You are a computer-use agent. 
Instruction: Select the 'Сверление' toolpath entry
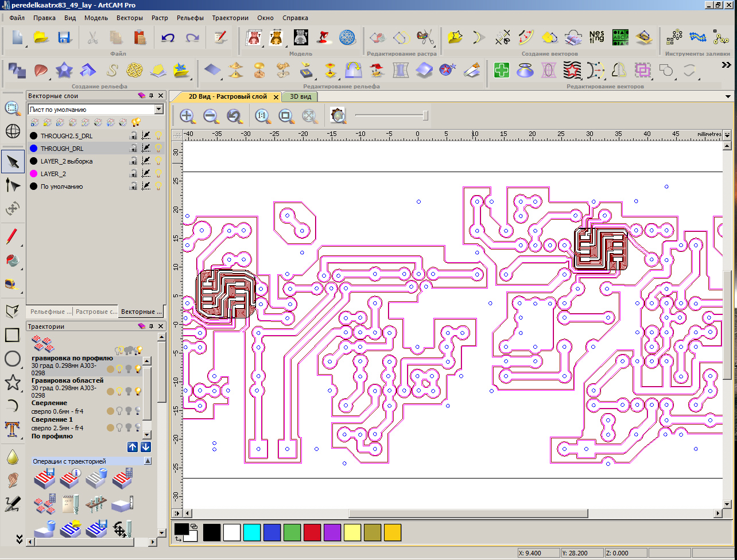pos(49,403)
